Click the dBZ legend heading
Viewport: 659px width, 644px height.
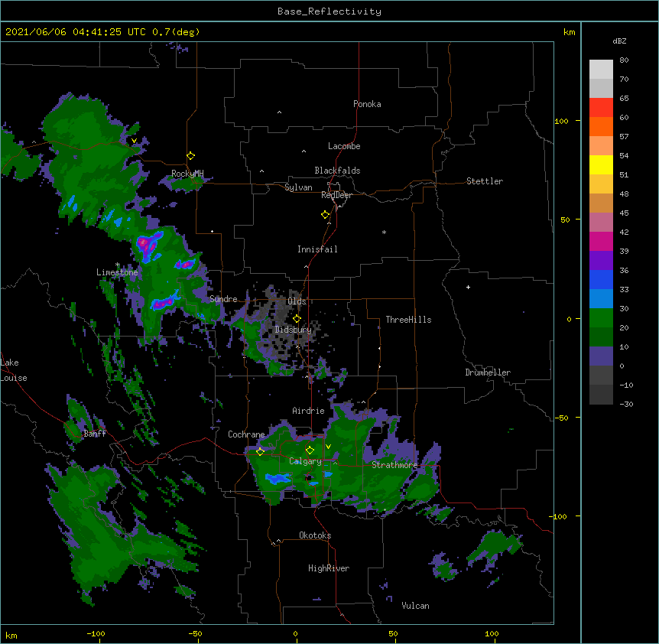[619, 41]
